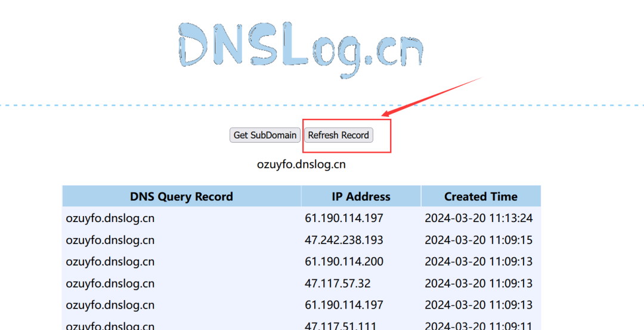
Task: Select IP address 47.242.238.193
Action: [x=344, y=240]
